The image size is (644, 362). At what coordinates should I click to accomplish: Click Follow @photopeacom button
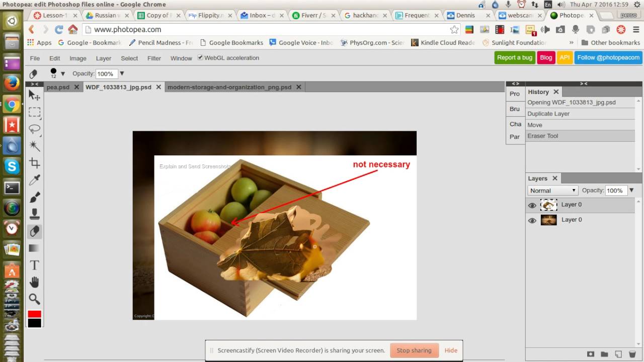(x=608, y=58)
